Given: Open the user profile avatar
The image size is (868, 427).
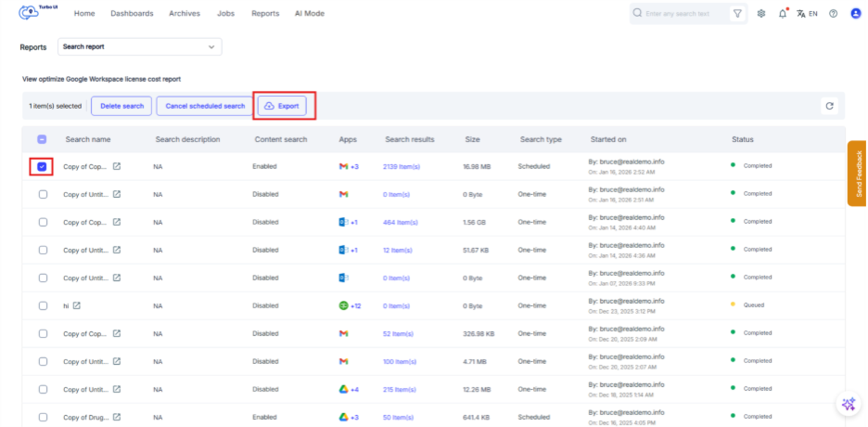Looking at the screenshot, I should 855,14.
